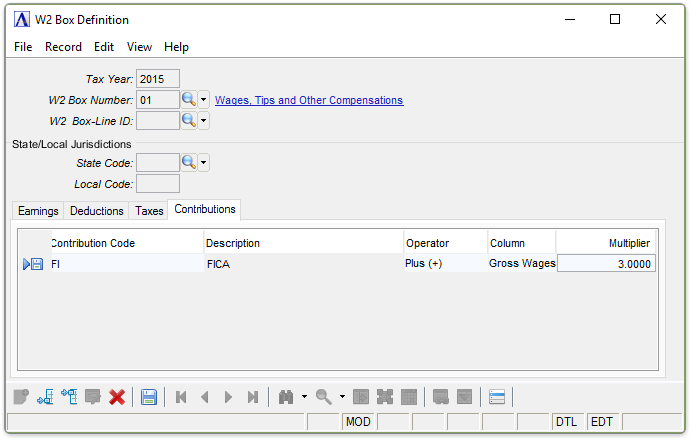
Task: Go to the first record
Action: pos(181,397)
